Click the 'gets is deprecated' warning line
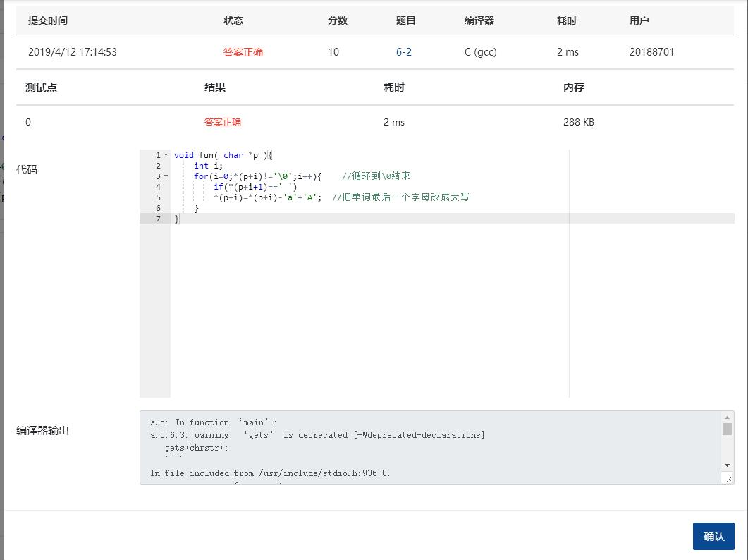 [x=317, y=435]
